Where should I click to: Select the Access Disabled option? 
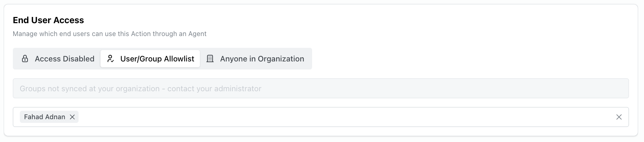(x=58, y=59)
